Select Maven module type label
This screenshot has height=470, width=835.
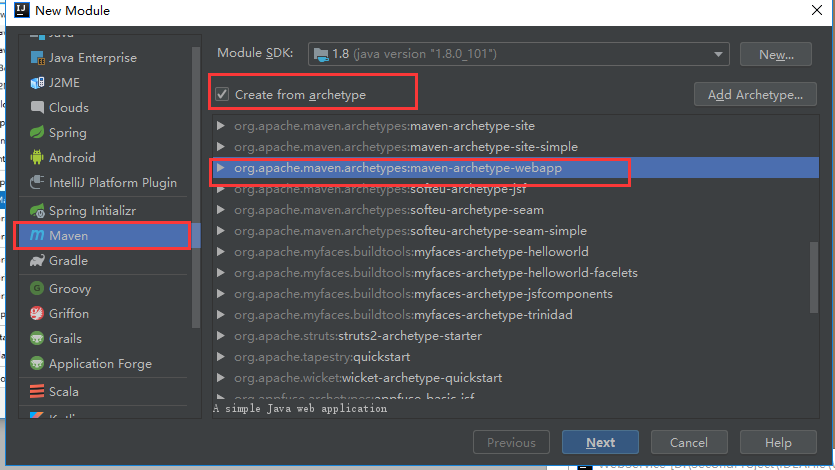coord(68,235)
